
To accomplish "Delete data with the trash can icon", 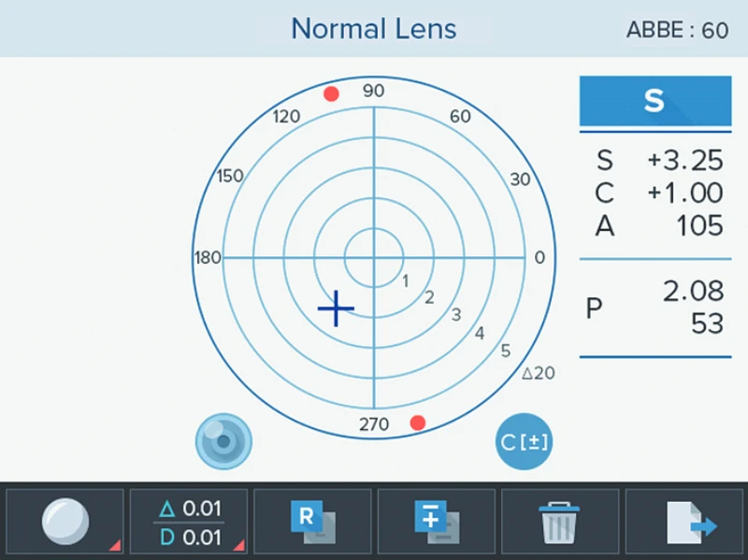I will coord(560,522).
